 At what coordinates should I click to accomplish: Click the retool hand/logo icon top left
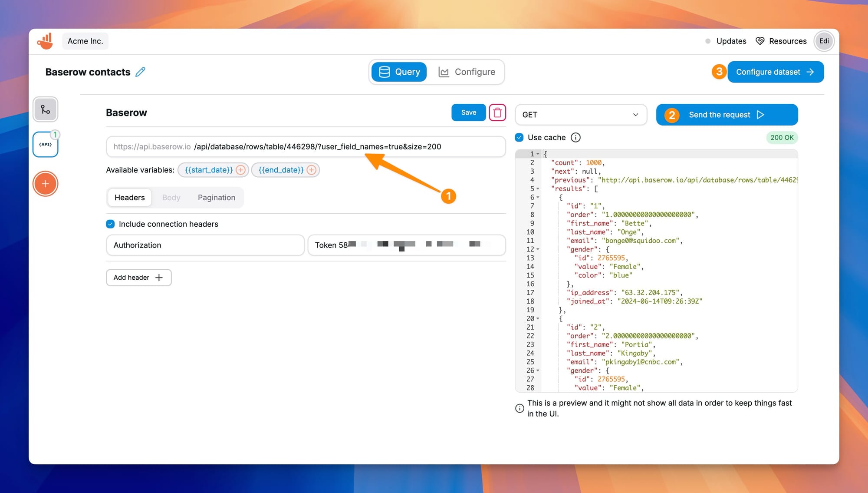coord(46,40)
